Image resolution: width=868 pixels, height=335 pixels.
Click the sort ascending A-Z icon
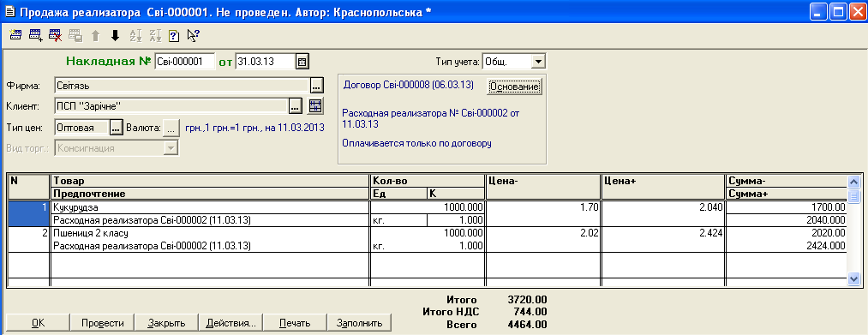pyautogui.click(x=135, y=35)
